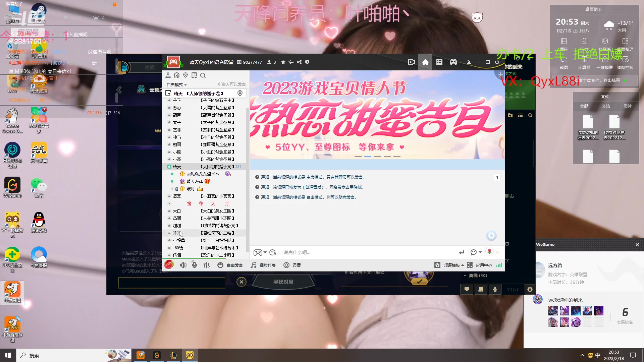This screenshot has width=644, height=362.
Task: Open the channel bulletin board icon
Action: [194, 75]
